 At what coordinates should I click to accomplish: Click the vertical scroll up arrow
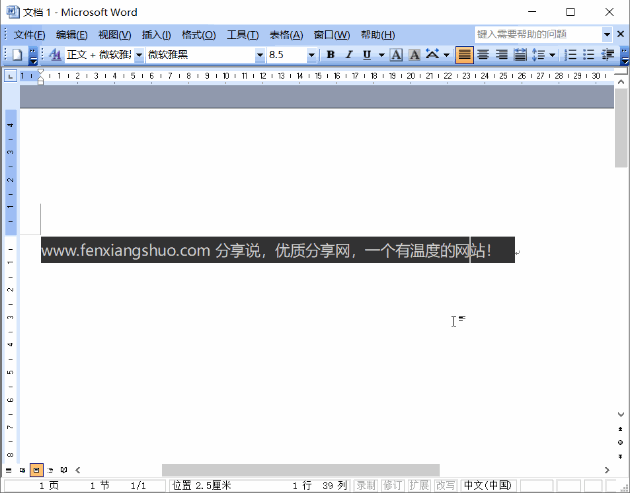(x=621, y=82)
